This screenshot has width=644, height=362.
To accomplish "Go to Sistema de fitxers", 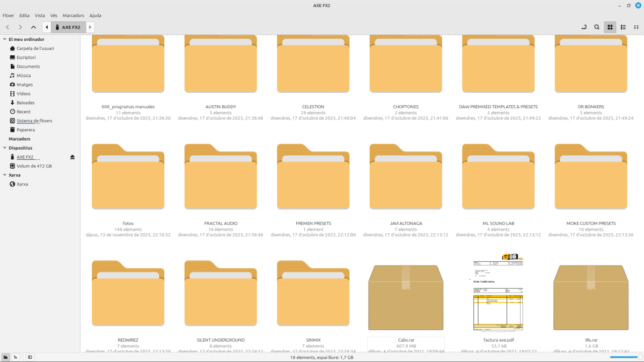I will pos(34,121).
